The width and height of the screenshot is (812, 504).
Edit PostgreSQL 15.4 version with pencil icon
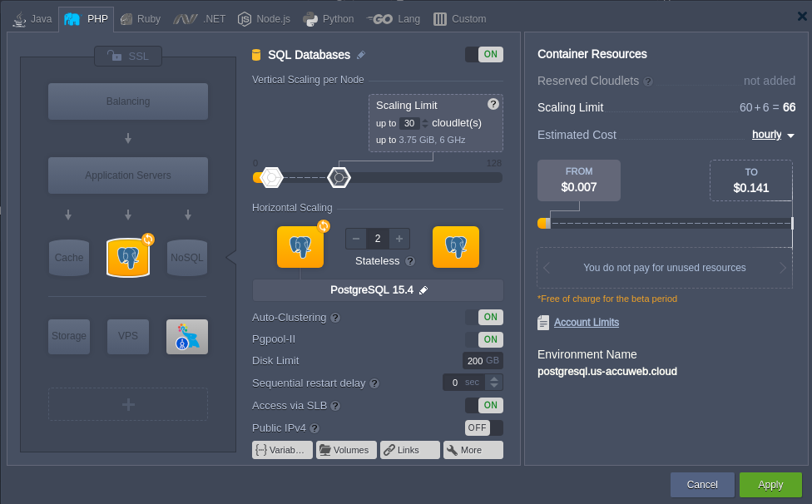(423, 290)
